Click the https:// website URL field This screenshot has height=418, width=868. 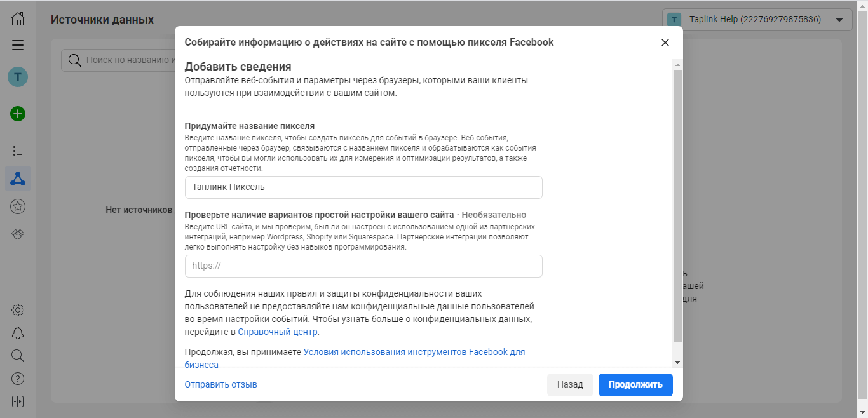pos(363,266)
